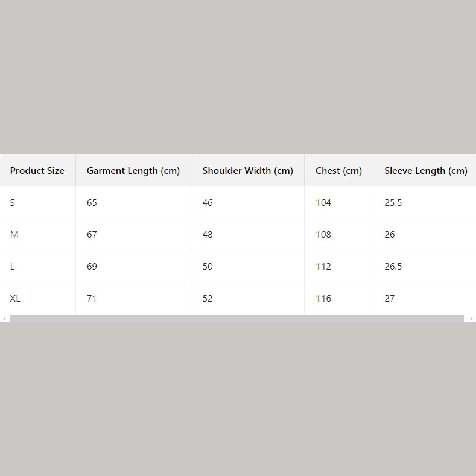The width and height of the screenshot is (476, 476).
Task: Click the right scroll arrow of the table
Action: [472, 319]
